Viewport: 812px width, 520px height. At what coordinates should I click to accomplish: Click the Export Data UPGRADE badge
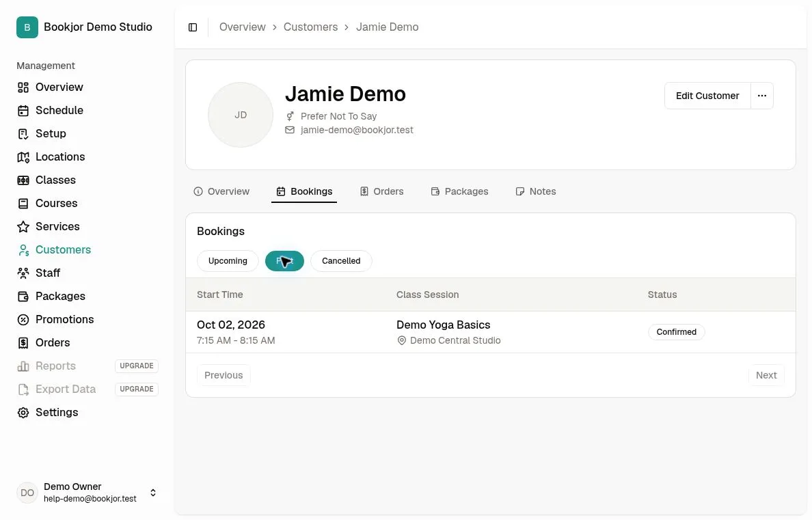(x=137, y=389)
